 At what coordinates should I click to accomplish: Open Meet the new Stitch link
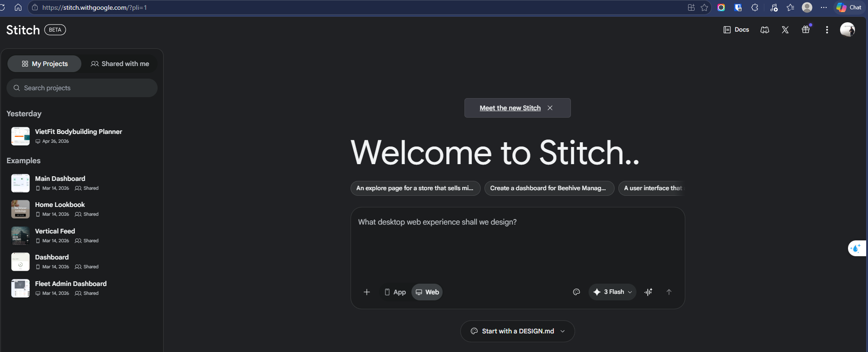(x=510, y=108)
